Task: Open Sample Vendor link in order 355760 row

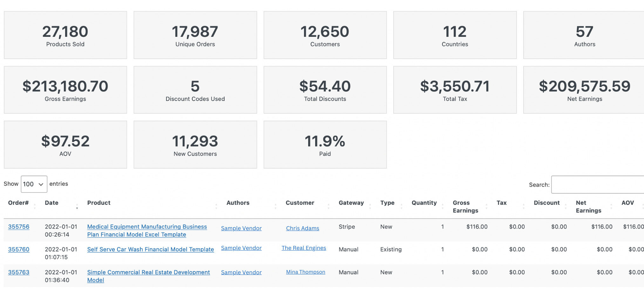Action: click(x=241, y=248)
